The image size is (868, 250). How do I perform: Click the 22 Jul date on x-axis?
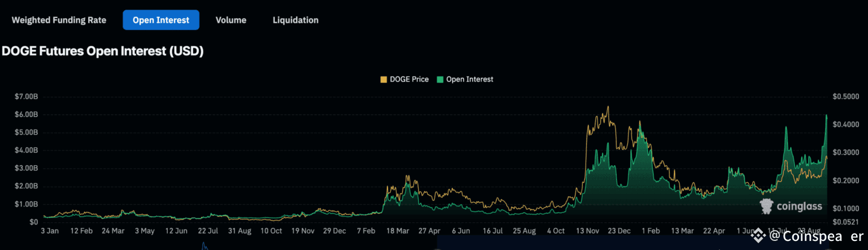[x=207, y=231]
